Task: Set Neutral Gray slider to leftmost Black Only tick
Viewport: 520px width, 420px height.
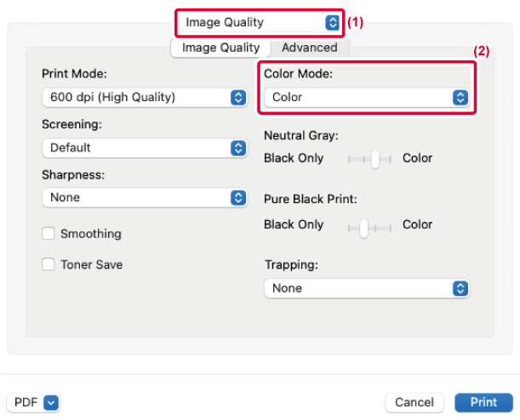Action: click(350, 158)
